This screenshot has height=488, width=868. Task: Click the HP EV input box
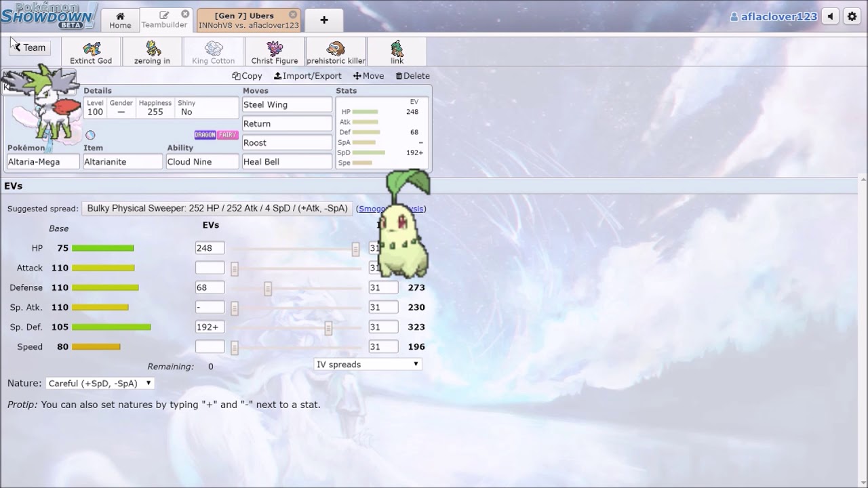click(x=210, y=249)
